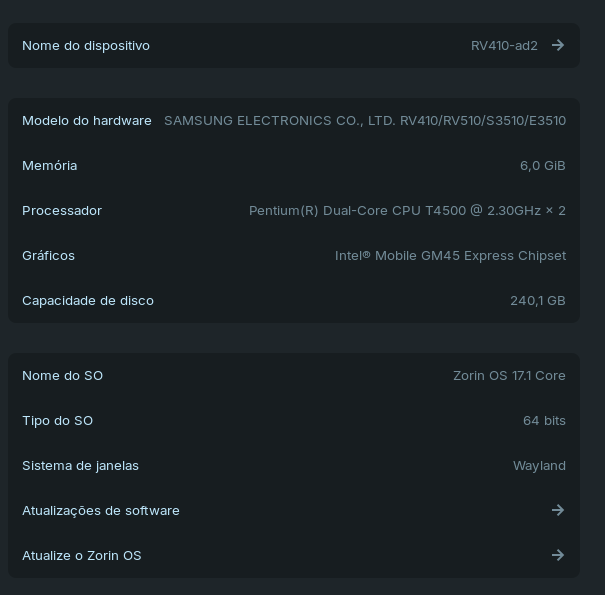
Task: Select the Atualize o Zorin OS label
Action: click(x=82, y=555)
